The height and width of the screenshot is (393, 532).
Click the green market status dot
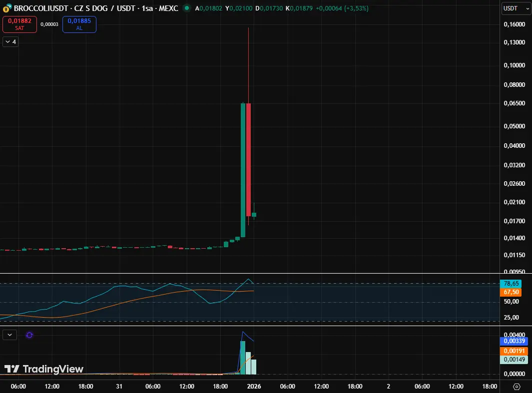coord(186,8)
